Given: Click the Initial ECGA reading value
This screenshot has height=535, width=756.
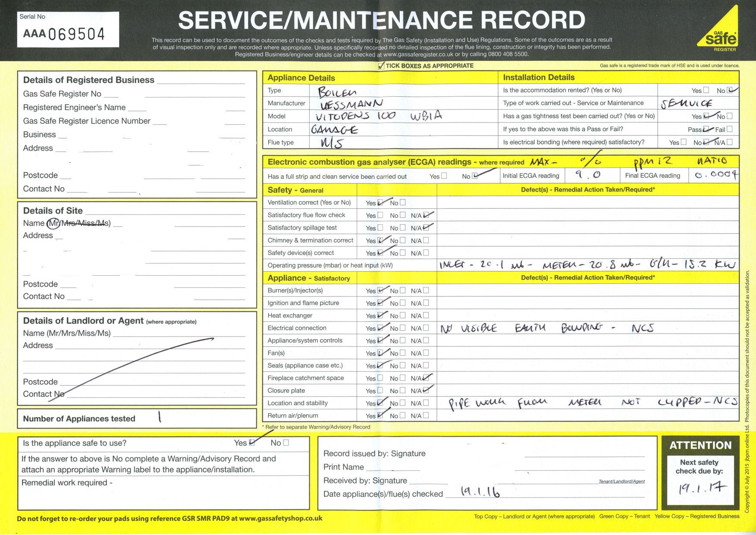Looking at the screenshot, I should [587, 175].
